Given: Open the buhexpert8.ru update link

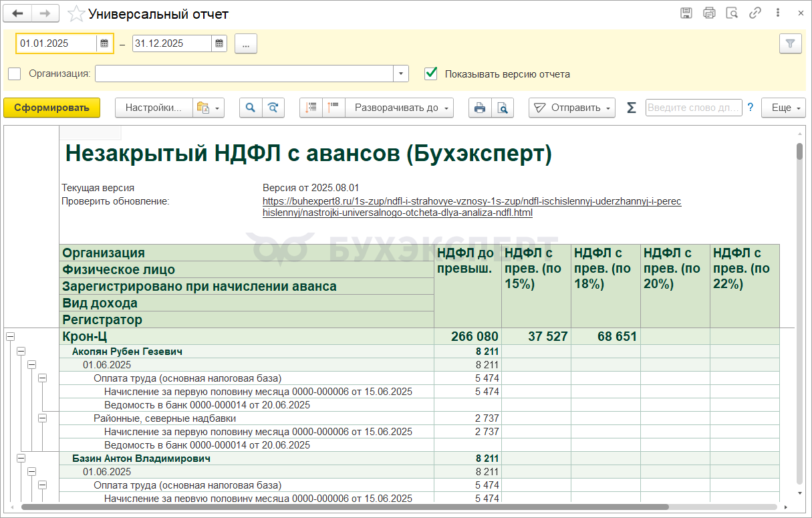Looking at the screenshot, I should click(x=472, y=207).
